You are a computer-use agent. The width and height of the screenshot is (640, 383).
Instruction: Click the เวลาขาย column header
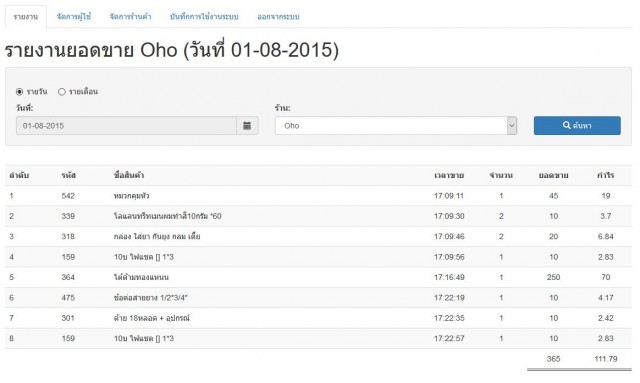[449, 176]
